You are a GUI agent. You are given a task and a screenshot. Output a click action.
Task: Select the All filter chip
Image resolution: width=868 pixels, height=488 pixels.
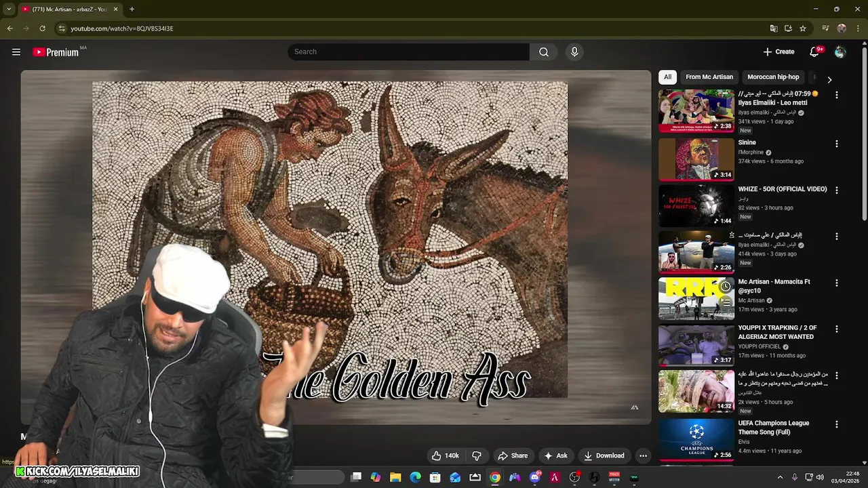(x=668, y=77)
